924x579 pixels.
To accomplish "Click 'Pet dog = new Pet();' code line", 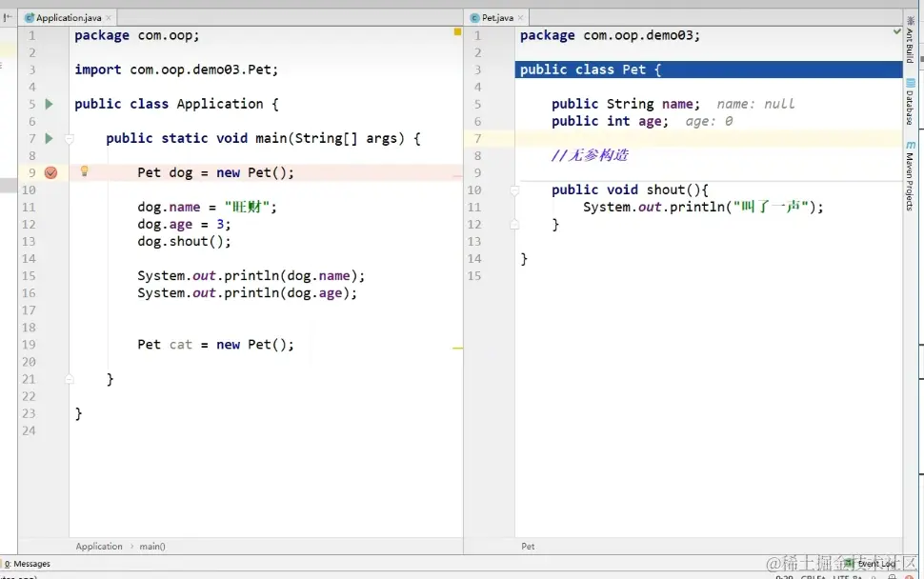I will [x=215, y=172].
